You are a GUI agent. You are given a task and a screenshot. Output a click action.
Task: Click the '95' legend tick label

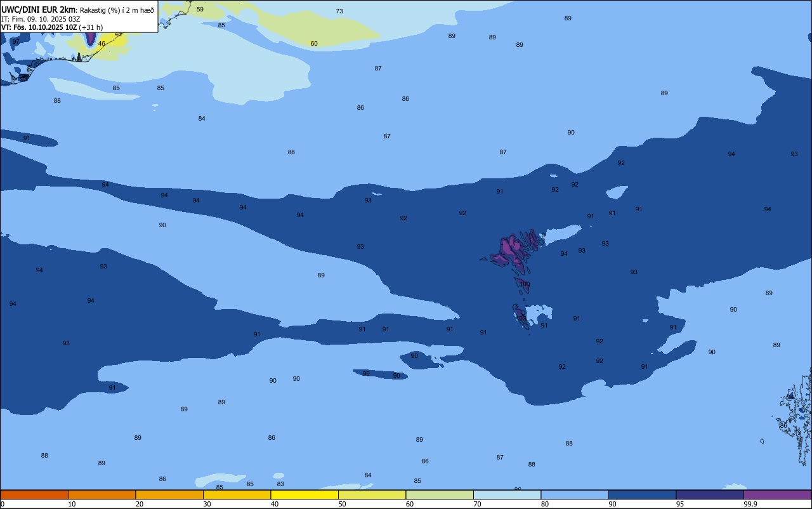tap(680, 504)
